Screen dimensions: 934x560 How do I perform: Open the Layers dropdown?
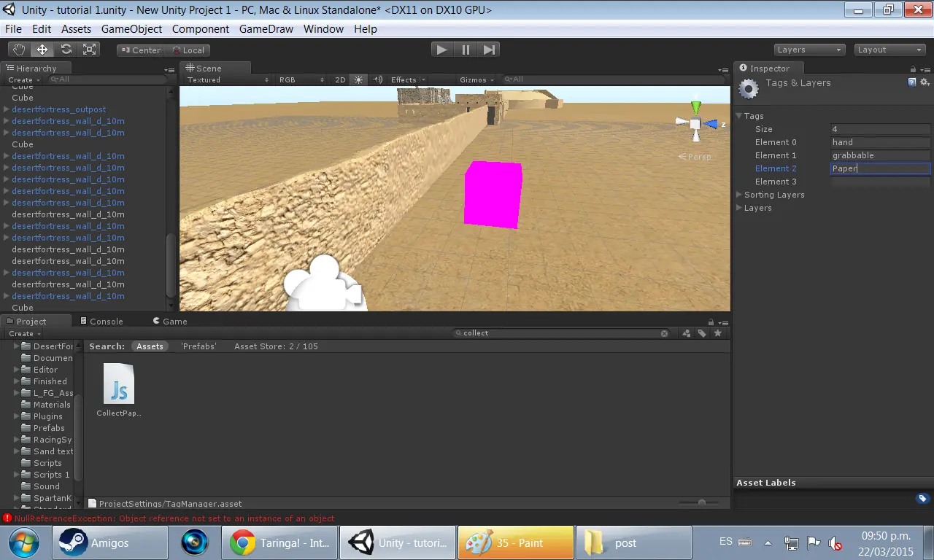pyautogui.click(x=808, y=50)
